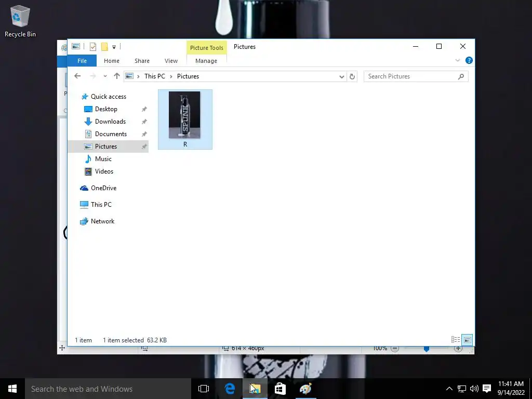Open the Recent locations dropdown arrow
532x399 pixels.
tap(105, 76)
